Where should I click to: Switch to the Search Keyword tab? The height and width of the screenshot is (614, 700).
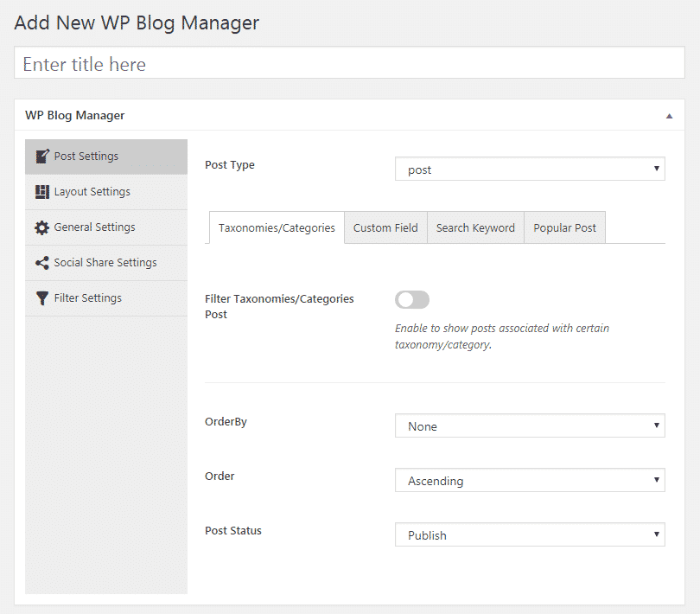pos(475,228)
